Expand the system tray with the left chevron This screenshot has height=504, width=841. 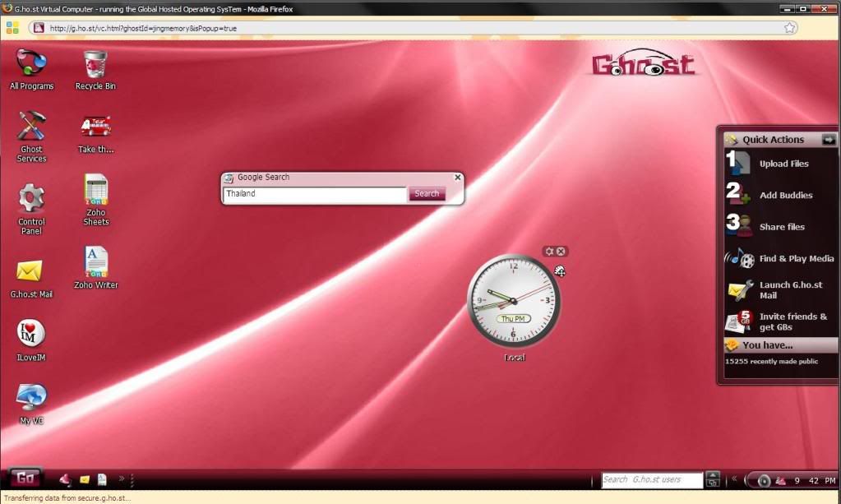(734, 479)
